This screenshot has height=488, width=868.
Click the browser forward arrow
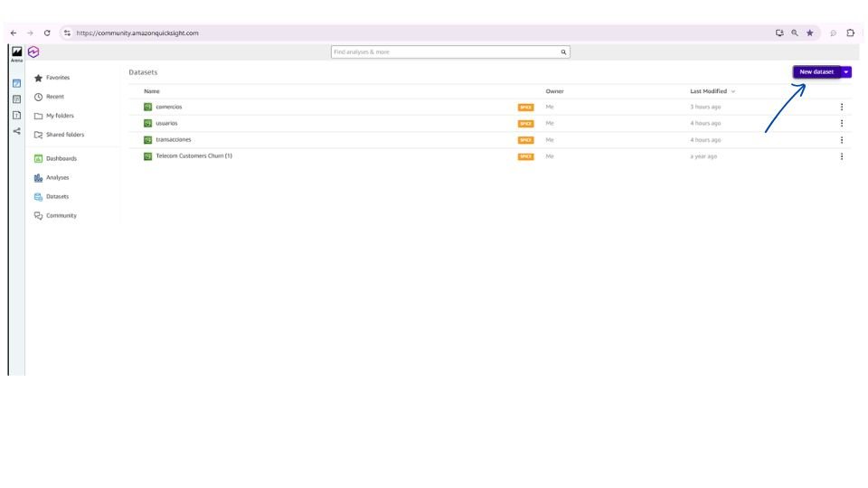click(x=30, y=33)
